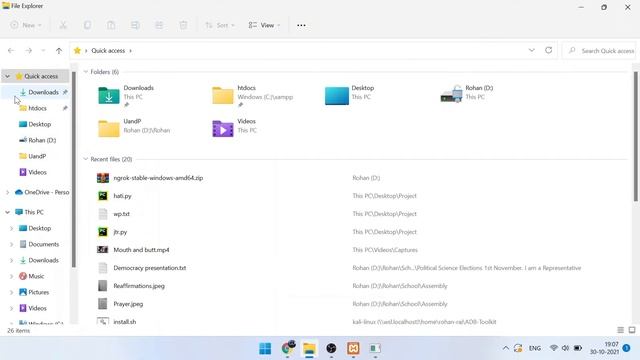Open the notification badge in taskbar
640x360 pixels.
pos(627,348)
